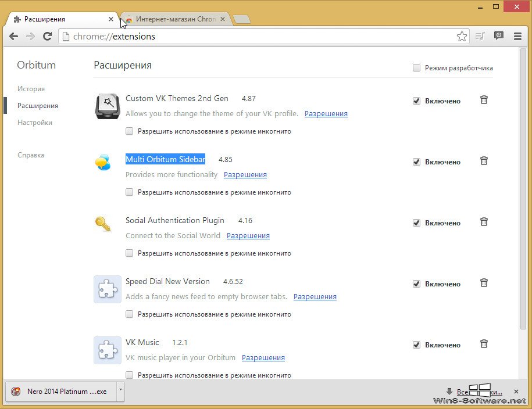Click the page vertical scrollbar
532x409 pixels.
coord(523,189)
